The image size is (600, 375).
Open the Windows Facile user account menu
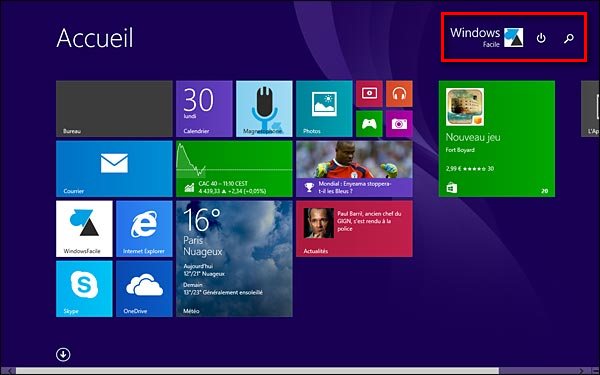(x=487, y=38)
